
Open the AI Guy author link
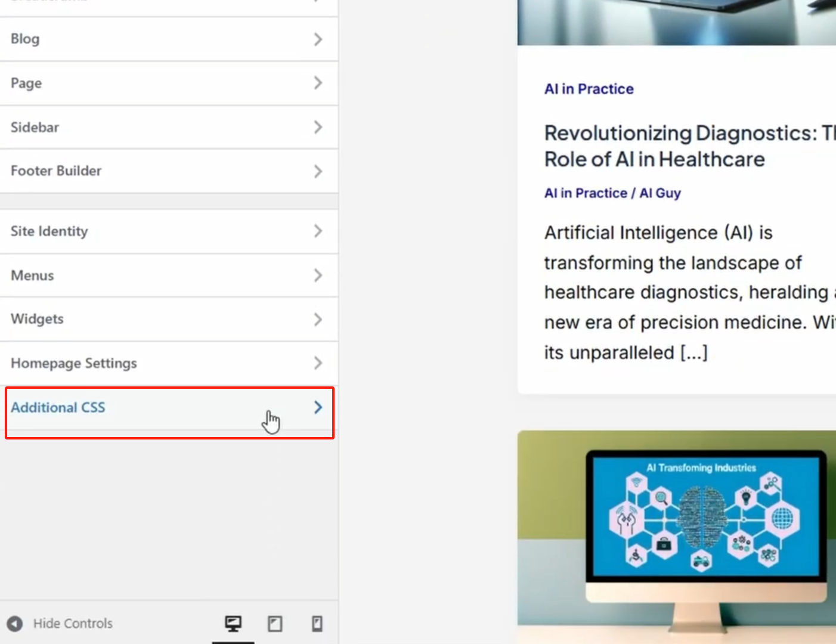(660, 193)
